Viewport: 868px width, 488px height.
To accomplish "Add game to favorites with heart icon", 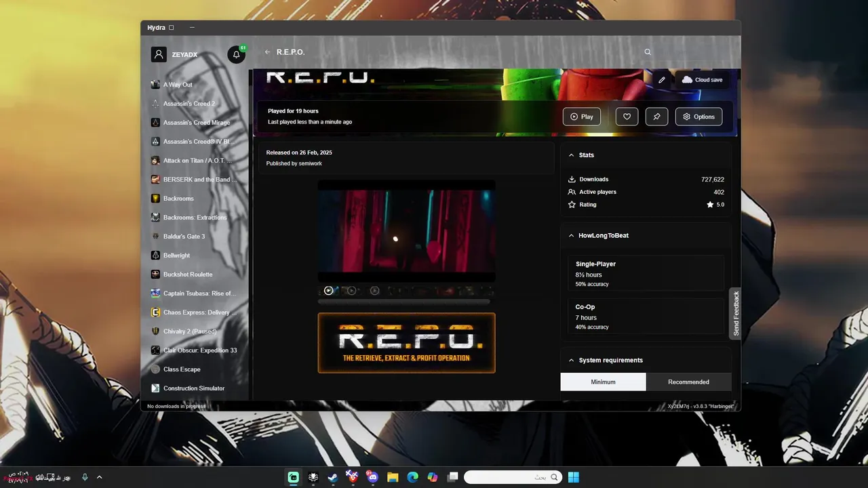I will (x=627, y=117).
